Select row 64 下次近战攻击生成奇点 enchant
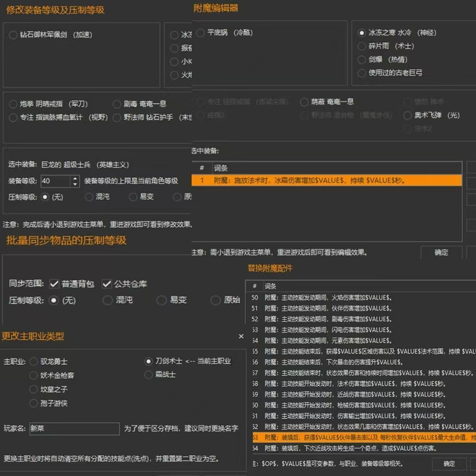This screenshot has height=476, width=476. (x=364, y=449)
